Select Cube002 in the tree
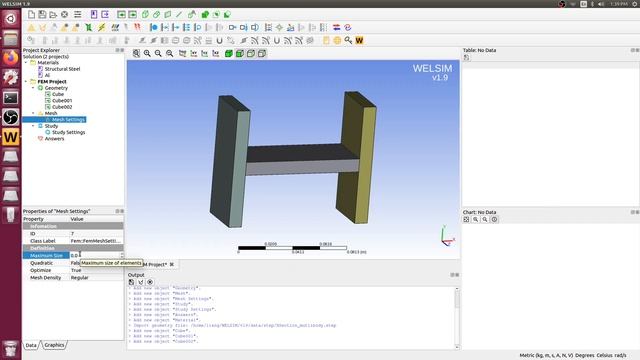The height and width of the screenshot is (360, 640). (x=62, y=107)
